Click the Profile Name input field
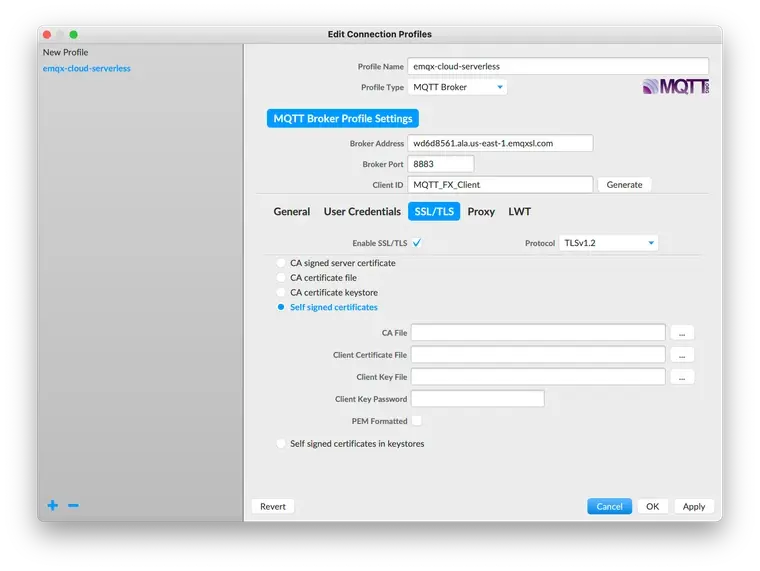Screen dimensions: 760x571 pyautogui.click(x=558, y=66)
